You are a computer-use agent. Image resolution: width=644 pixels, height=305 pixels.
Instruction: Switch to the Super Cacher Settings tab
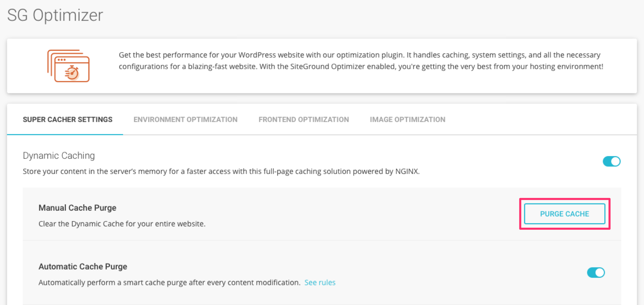[x=68, y=119]
